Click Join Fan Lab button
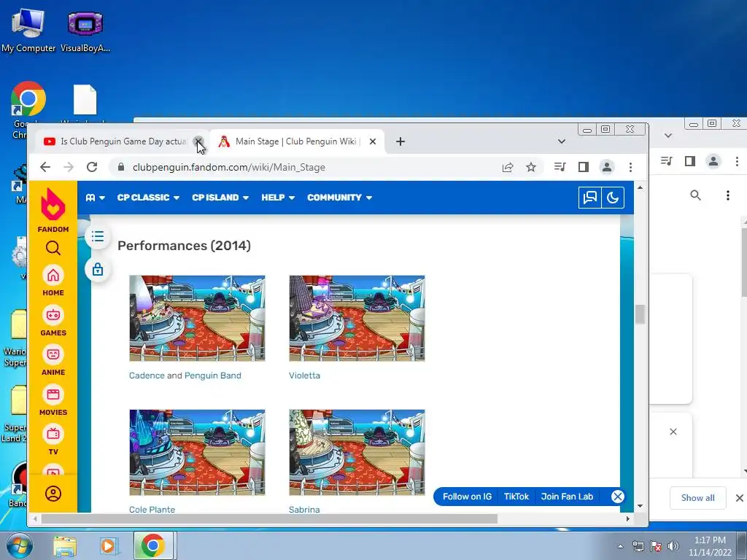Screen dimensions: 747x560 [567, 497]
